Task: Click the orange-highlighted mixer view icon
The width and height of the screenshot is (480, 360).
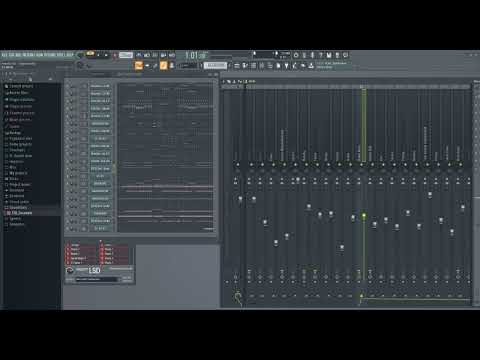Action: 163,65
